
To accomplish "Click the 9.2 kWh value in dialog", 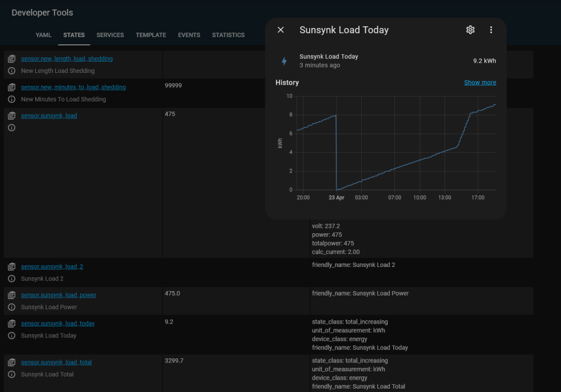I will click(x=485, y=61).
